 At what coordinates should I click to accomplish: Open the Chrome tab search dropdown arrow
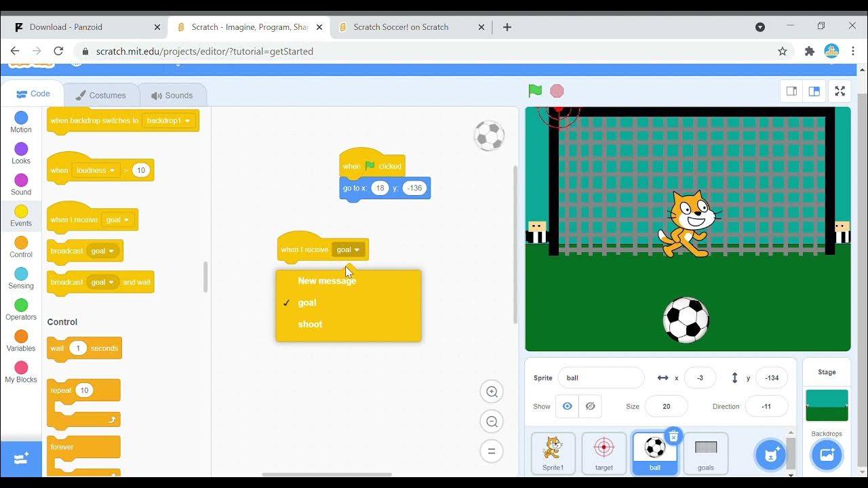pos(760,27)
